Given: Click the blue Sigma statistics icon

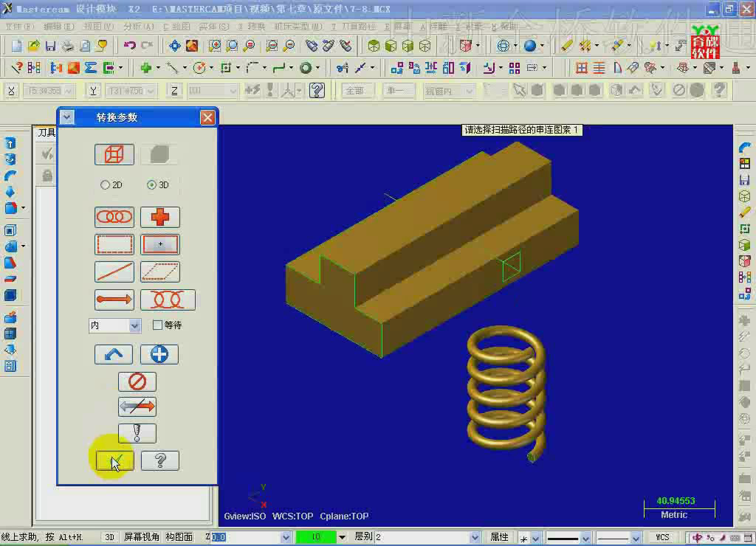Looking at the screenshot, I should [x=90, y=68].
